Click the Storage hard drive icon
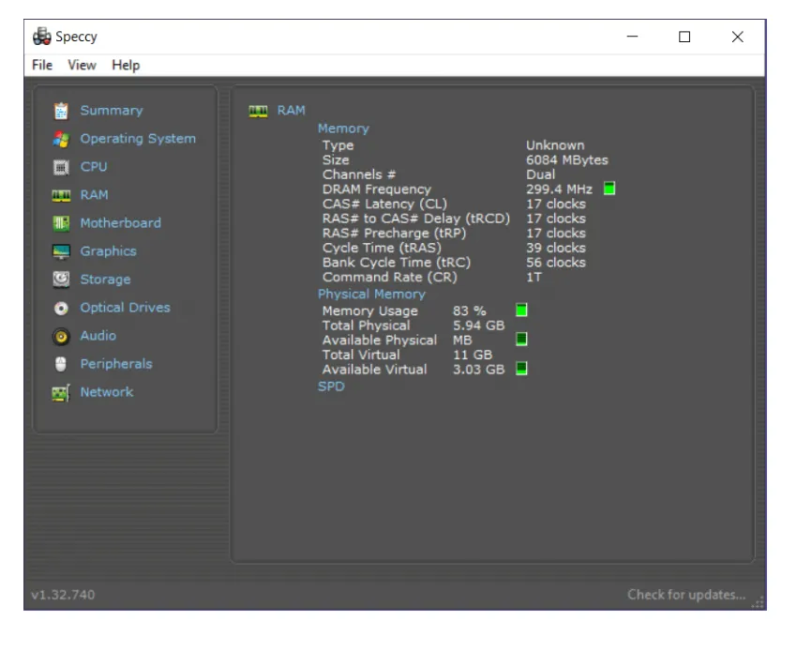This screenshot has height=651, width=812. [x=61, y=280]
